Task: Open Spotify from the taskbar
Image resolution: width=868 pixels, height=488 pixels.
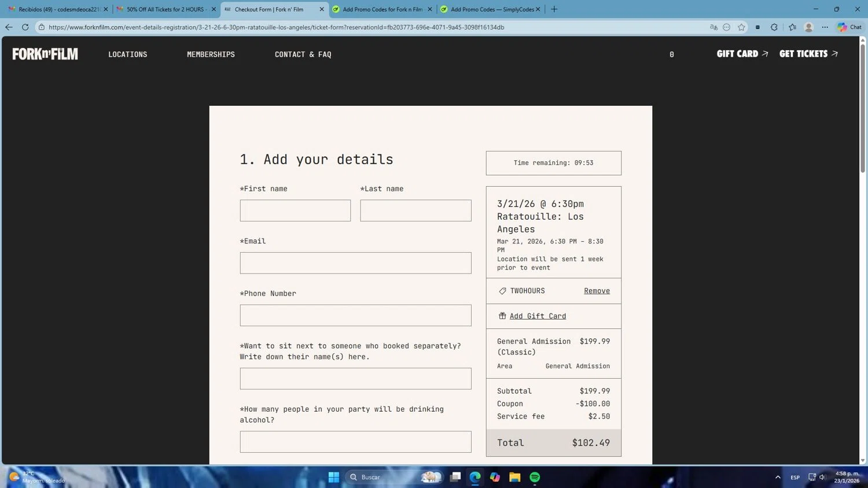Action: pyautogui.click(x=535, y=477)
